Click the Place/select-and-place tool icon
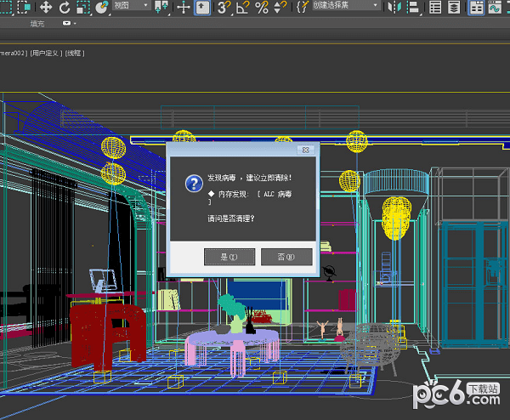The width and height of the screenshot is (510, 420). pos(102,8)
